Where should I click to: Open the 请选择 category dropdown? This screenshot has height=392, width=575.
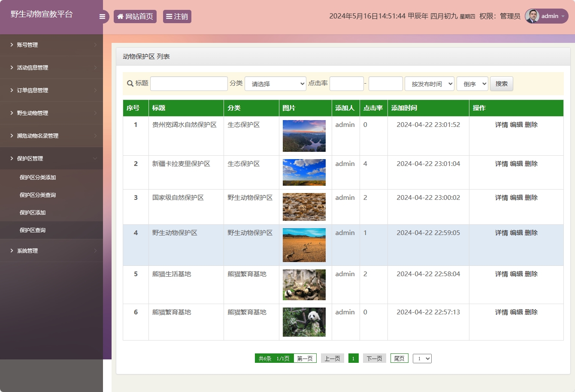275,83
